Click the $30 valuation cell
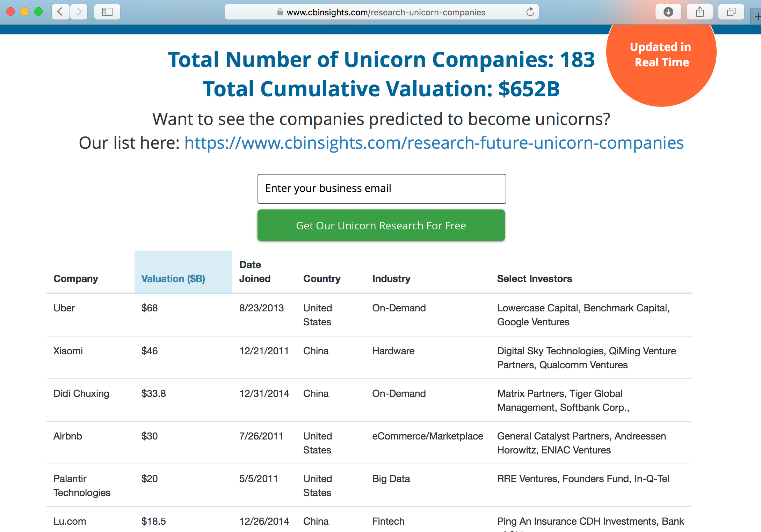The height and width of the screenshot is (532, 761). pyautogui.click(x=150, y=436)
